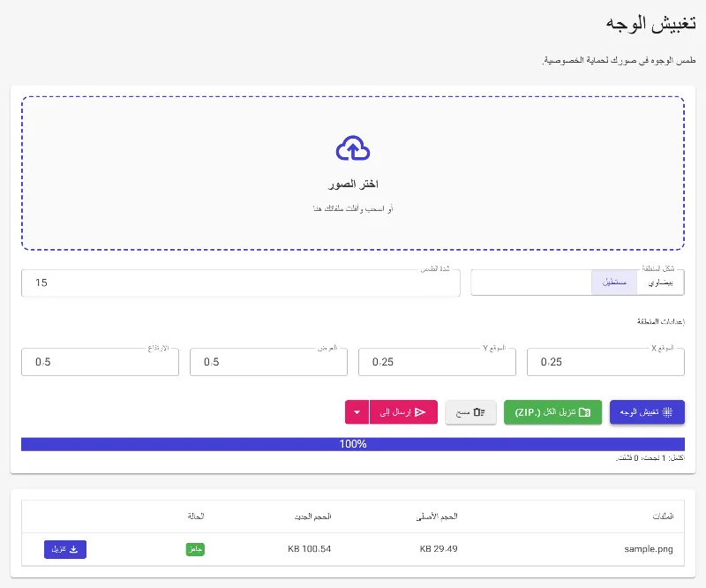Click the 100% progress bar
This screenshot has width=706, height=588.
click(353, 444)
